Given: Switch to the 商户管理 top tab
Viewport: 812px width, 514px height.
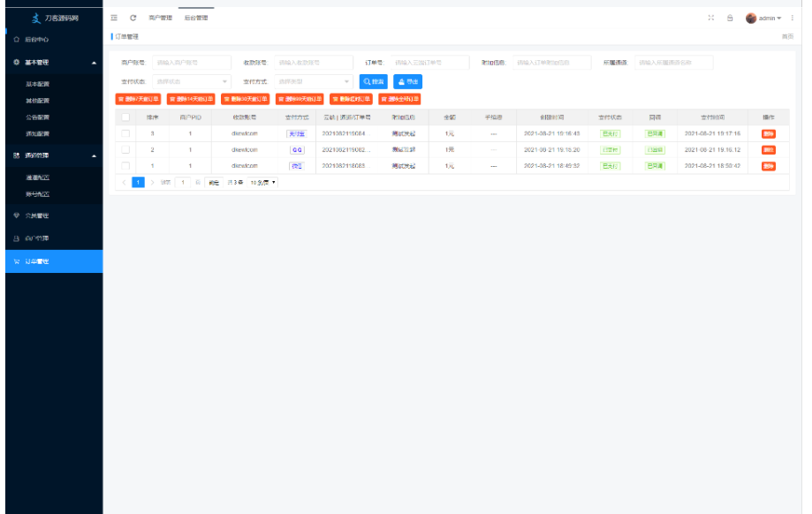Looking at the screenshot, I should [x=160, y=18].
